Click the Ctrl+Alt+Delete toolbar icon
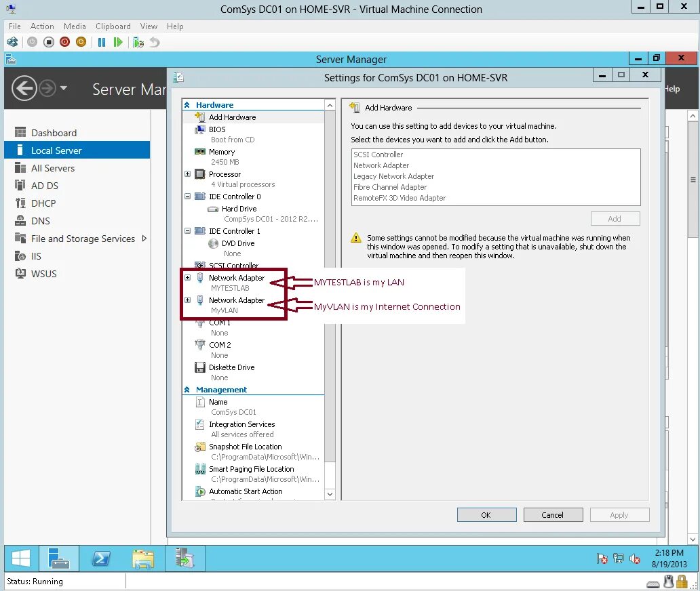The width and height of the screenshot is (700, 591). click(x=12, y=43)
